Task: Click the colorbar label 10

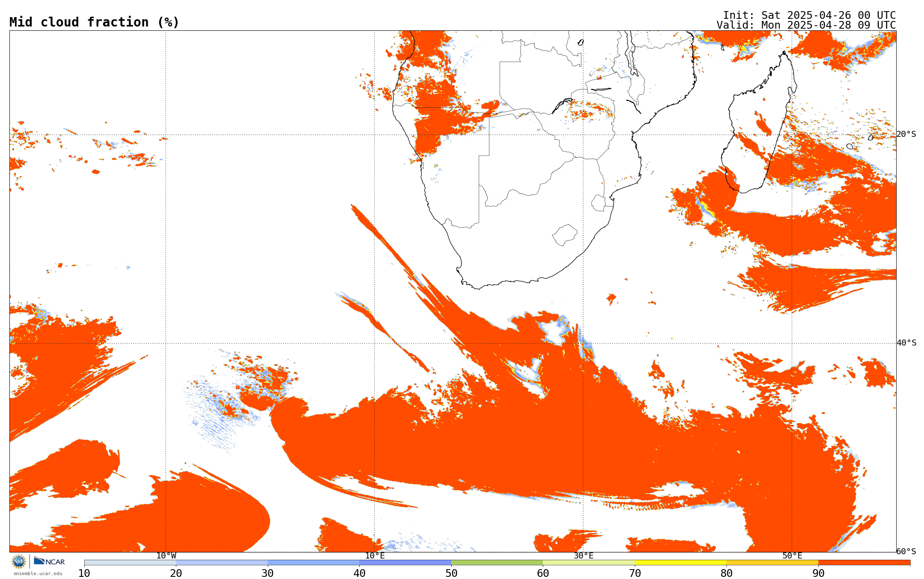Action: pos(84,573)
